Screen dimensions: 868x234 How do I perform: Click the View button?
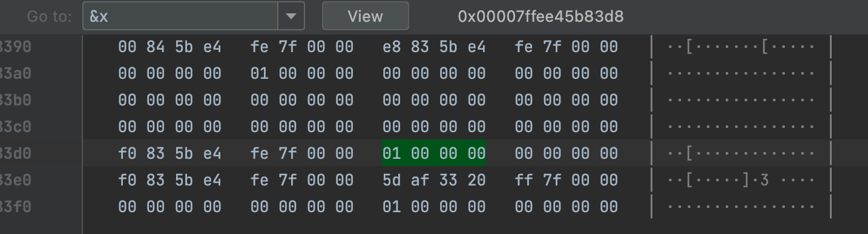365,16
